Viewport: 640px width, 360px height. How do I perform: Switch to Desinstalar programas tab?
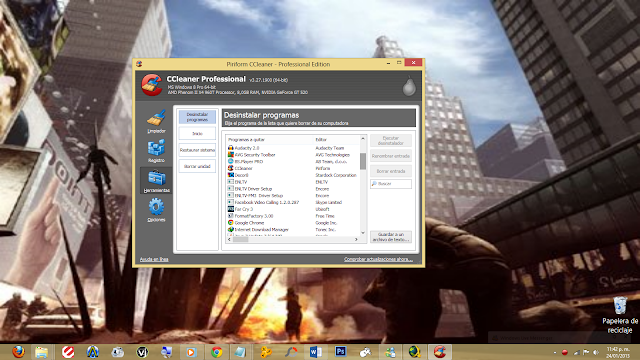[x=197, y=117]
